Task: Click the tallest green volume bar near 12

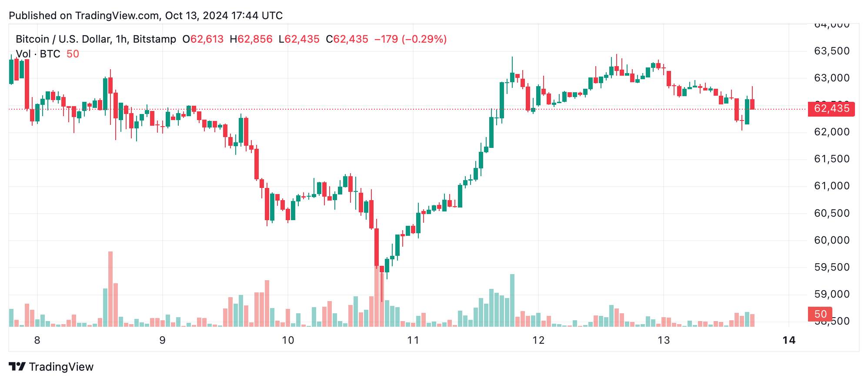Action: pos(512,300)
